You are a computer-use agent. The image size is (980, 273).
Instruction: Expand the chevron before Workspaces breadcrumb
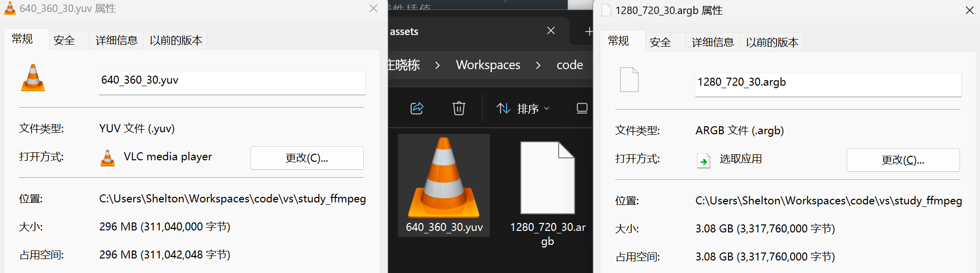[437, 65]
